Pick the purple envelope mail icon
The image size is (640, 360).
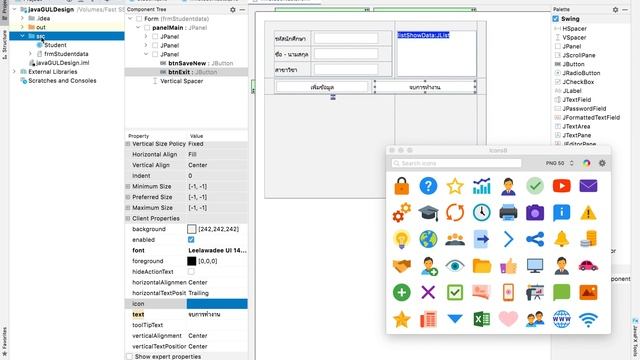click(588, 186)
